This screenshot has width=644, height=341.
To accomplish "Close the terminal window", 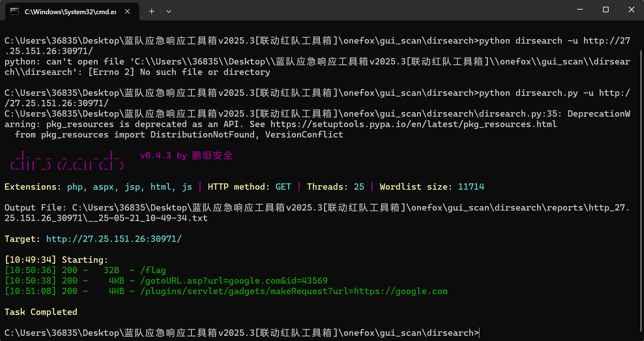I will [x=631, y=10].
